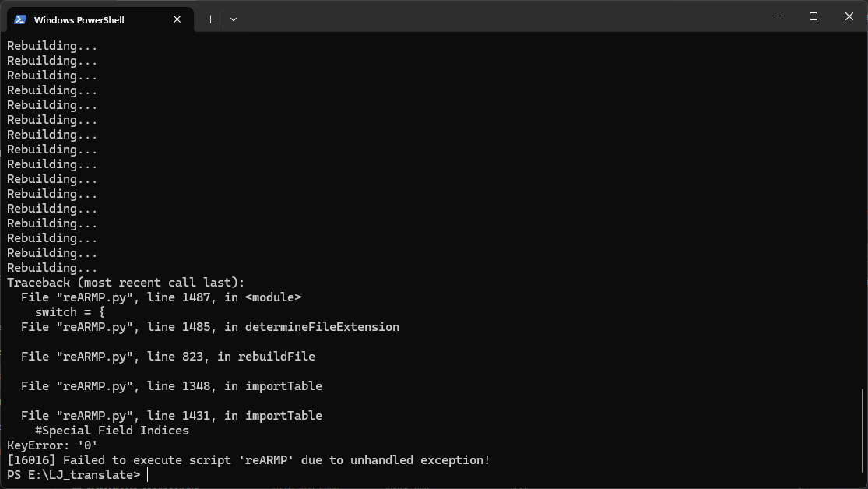868x489 pixels.
Task: Click the "#Special Field Indices" comment line
Action: click(112, 431)
